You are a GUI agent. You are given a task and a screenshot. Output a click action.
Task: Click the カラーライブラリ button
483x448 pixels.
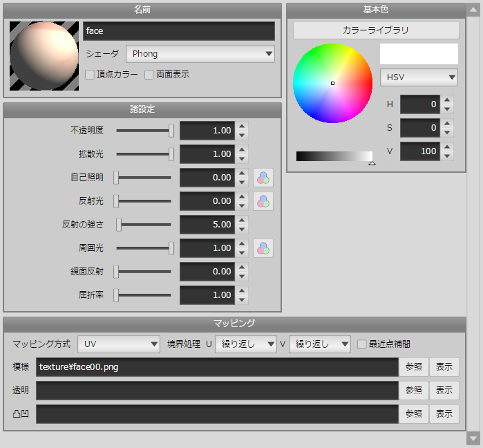376,30
